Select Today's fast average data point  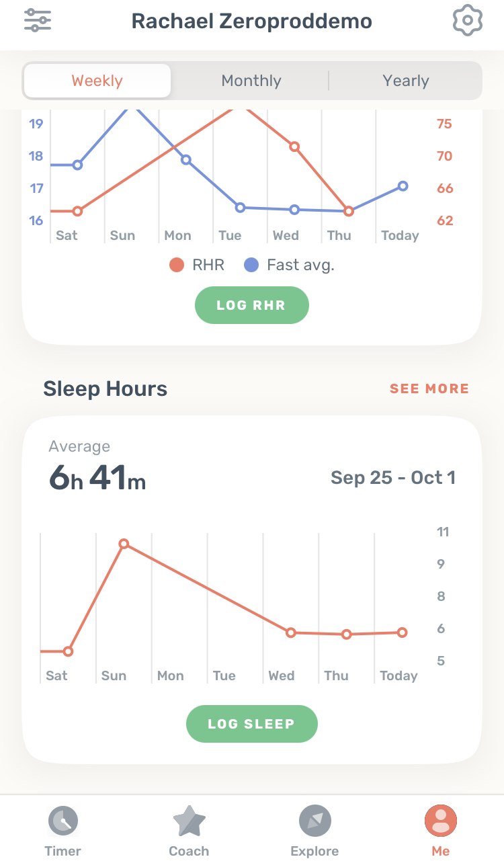(403, 186)
